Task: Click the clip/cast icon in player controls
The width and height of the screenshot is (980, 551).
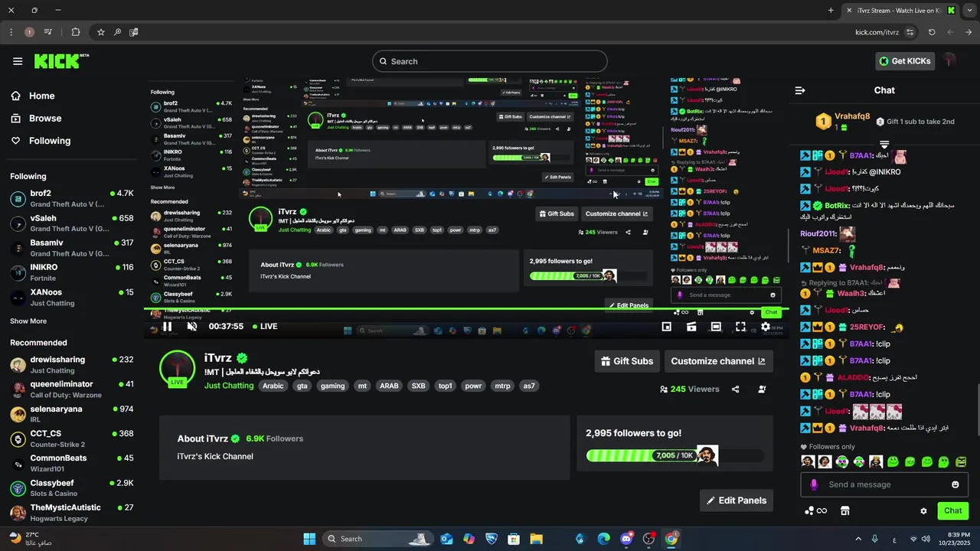Action: click(x=691, y=327)
